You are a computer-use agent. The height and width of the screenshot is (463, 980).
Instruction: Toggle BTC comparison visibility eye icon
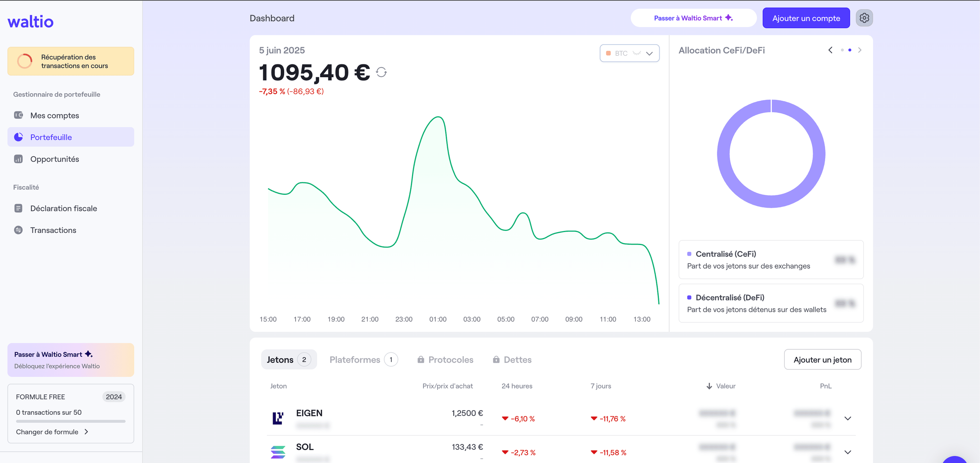(x=637, y=53)
